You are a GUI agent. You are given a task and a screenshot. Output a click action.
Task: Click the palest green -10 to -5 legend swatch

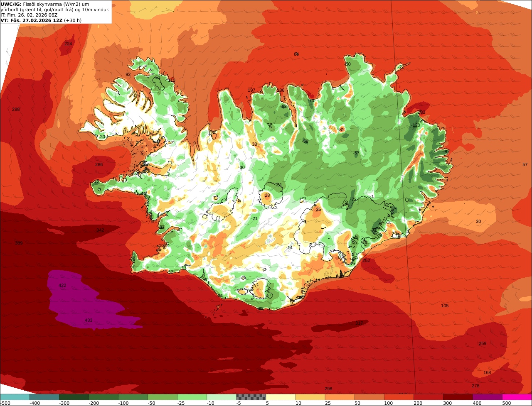[222, 397]
